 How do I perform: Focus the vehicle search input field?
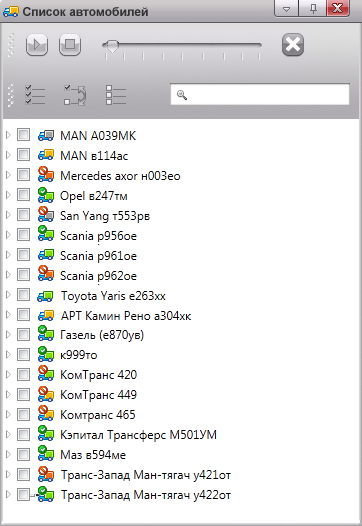[260, 94]
